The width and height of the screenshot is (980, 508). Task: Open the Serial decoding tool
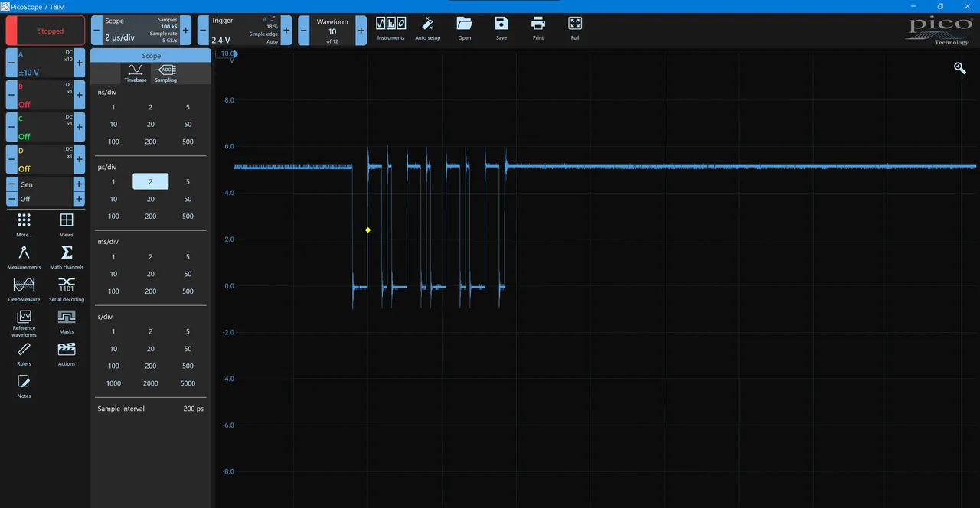point(67,288)
